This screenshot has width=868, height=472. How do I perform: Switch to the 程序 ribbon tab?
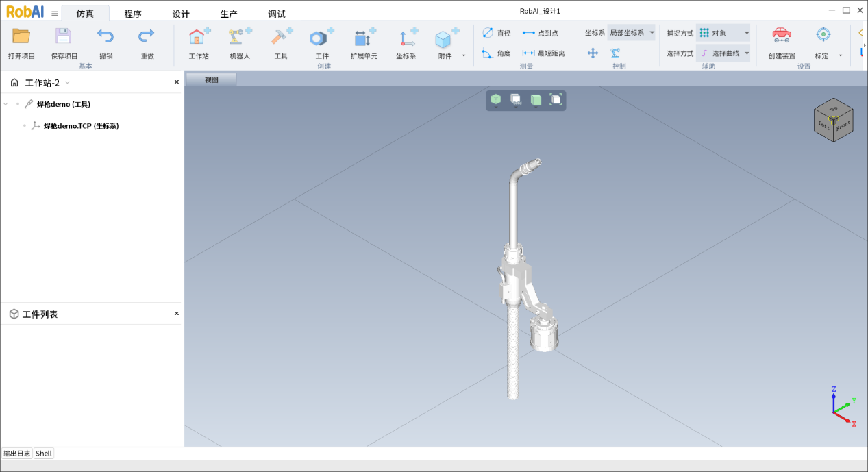133,14
